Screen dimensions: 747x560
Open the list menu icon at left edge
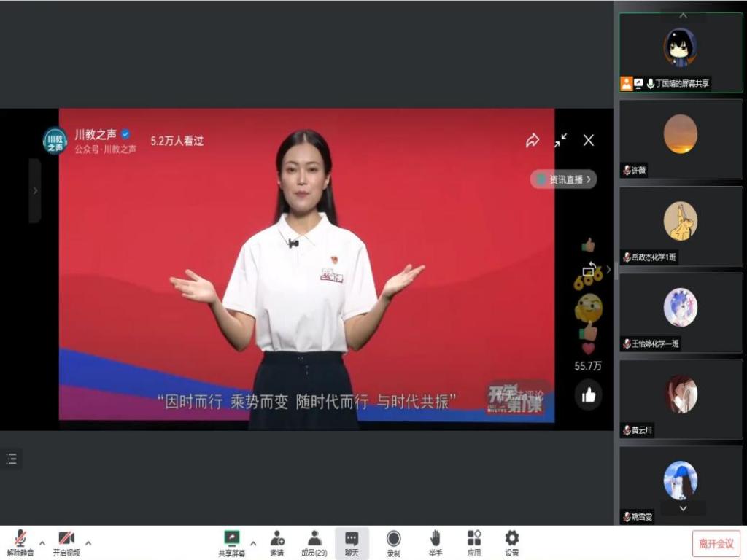[x=11, y=459]
